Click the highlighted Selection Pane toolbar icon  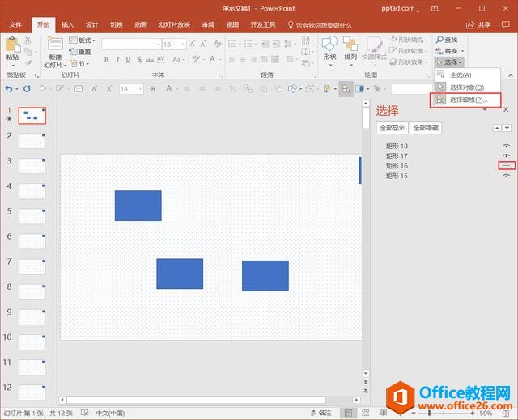[x=346, y=89]
